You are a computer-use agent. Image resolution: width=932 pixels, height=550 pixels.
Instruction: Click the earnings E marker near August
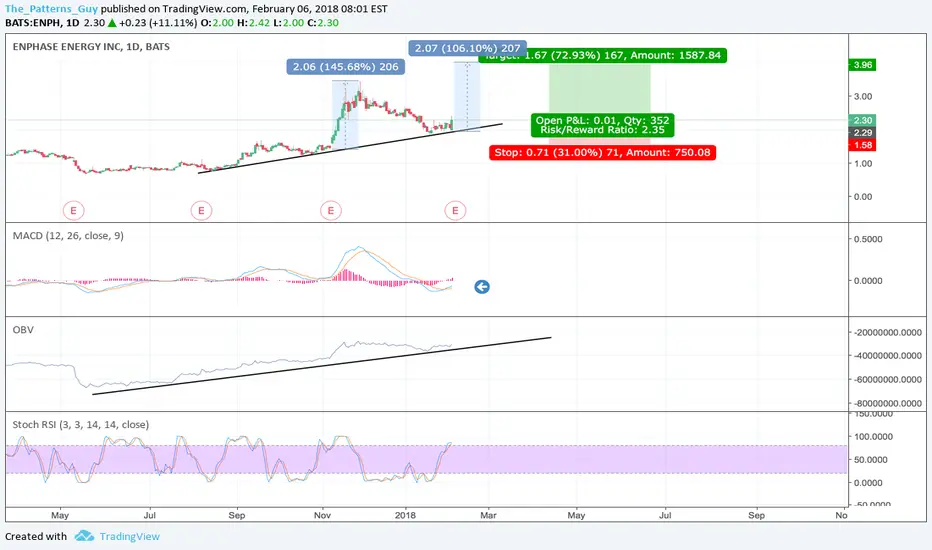pos(201,210)
